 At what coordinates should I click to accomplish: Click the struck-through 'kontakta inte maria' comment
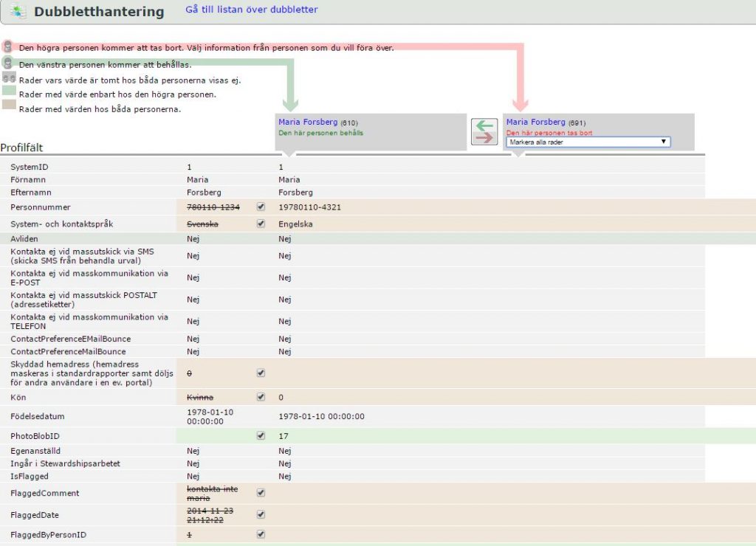click(212, 494)
